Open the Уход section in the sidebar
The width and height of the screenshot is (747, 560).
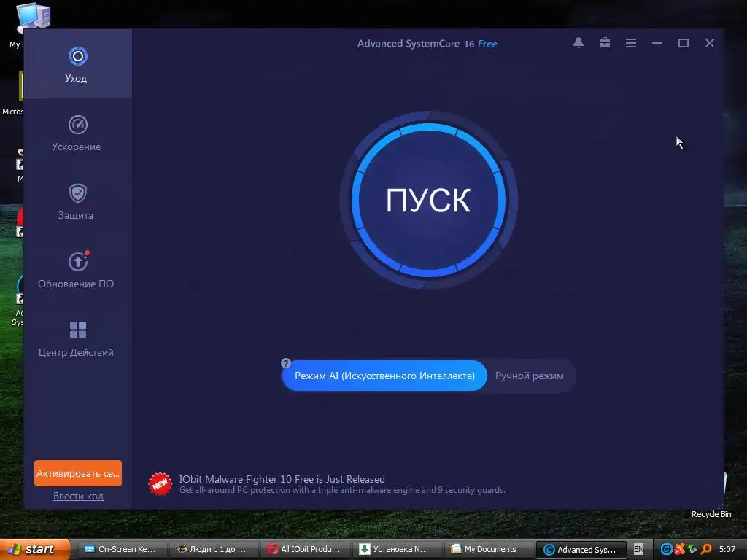(77, 64)
